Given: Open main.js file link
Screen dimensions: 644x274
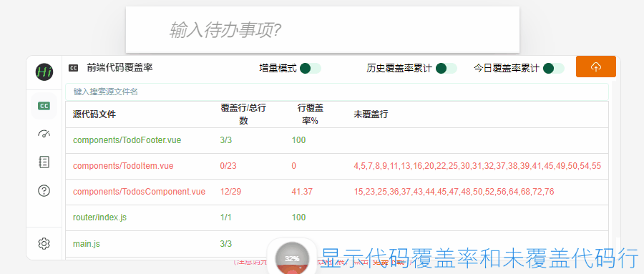Looking at the screenshot, I should coord(87,244).
